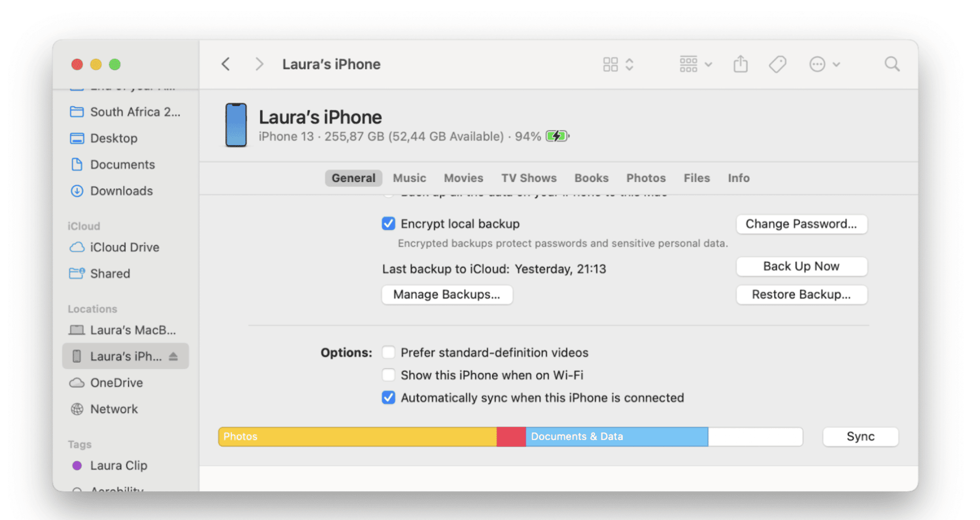Uncheck Encrypt local backup
The height and width of the screenshot is (520, 980).
click(388, 224)
